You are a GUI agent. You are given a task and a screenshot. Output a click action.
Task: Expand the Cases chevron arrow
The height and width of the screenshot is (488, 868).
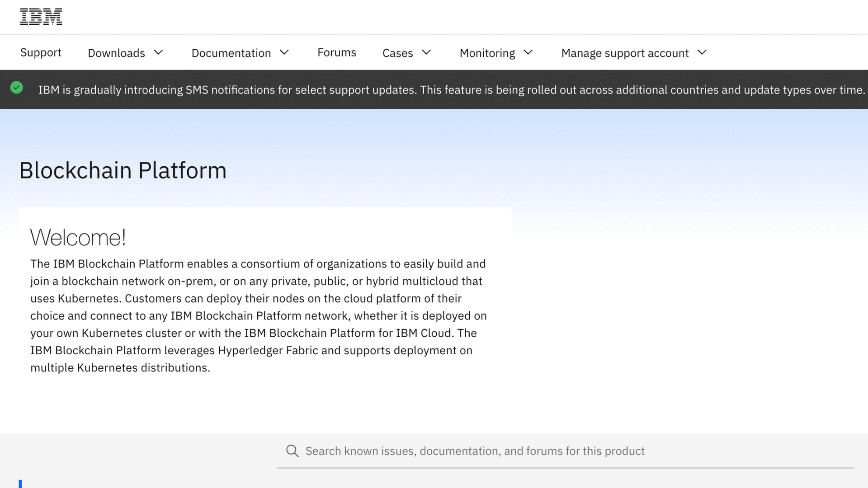coord(426,52)
